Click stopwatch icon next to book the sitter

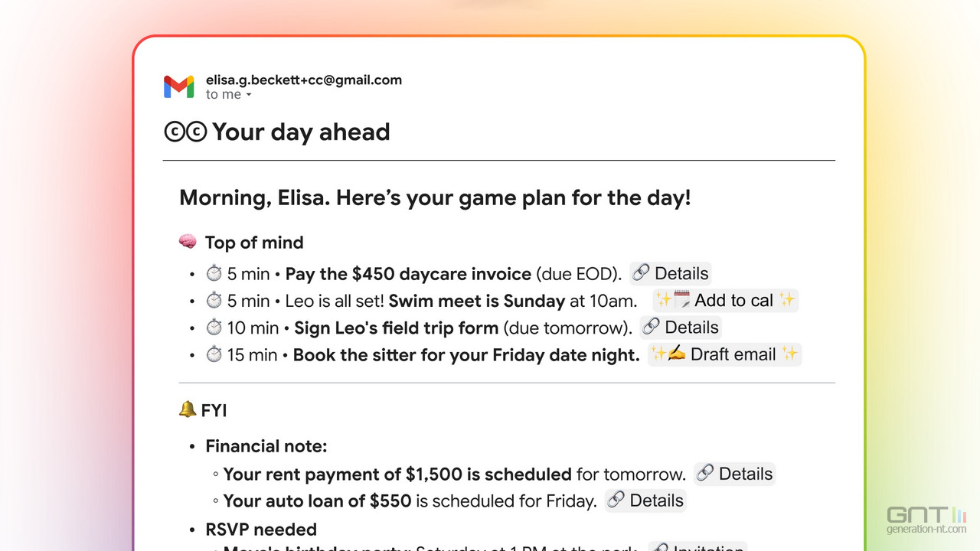click(214, 354)
